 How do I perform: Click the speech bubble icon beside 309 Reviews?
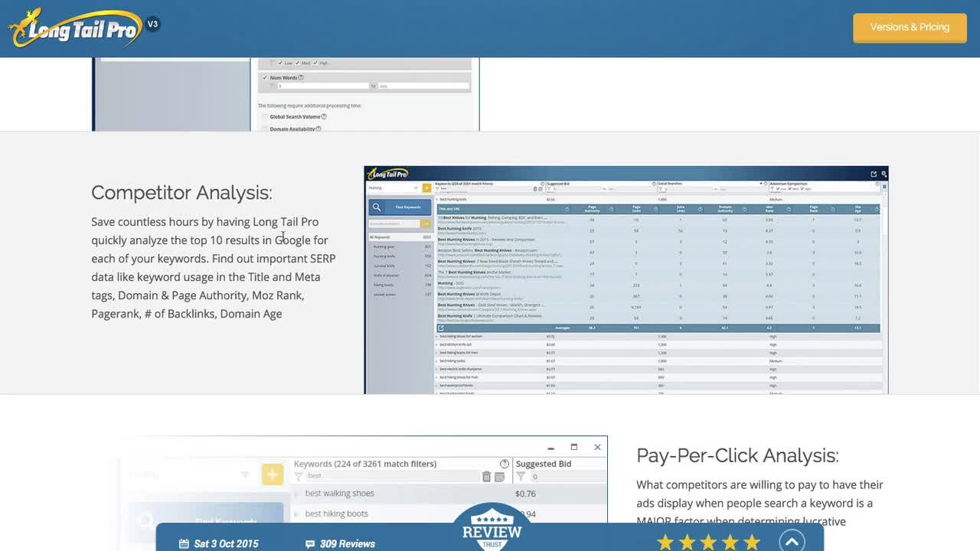[310, 544]
